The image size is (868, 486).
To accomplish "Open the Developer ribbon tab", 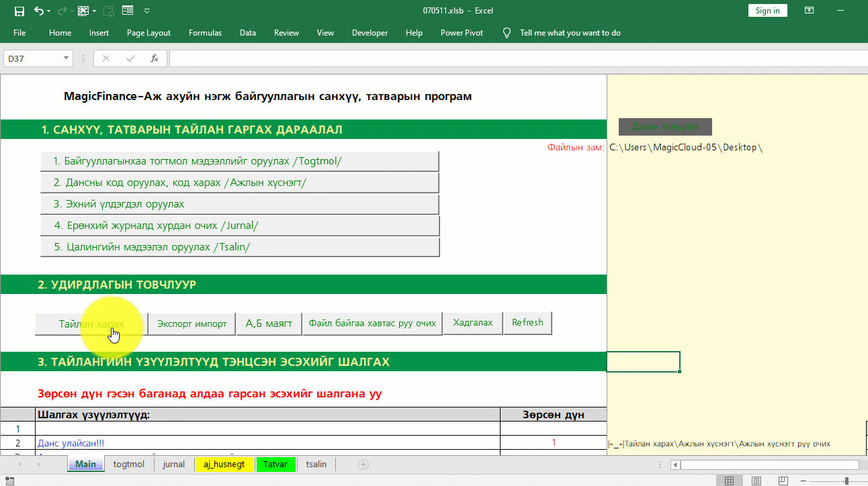I will pos(370,33).
